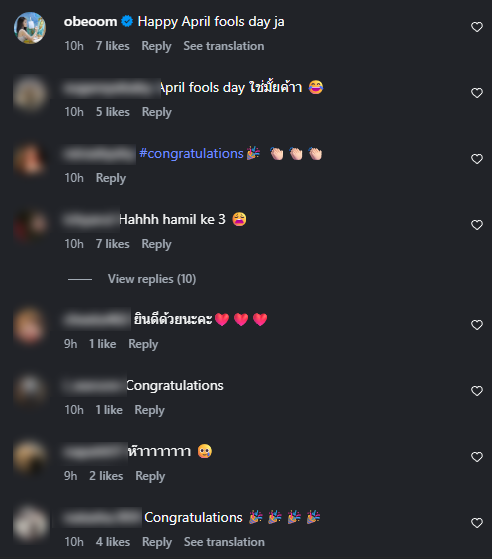Open obeoom's profile picture
The height and width of the screenshot is (559, 492).
pyautogui.click(x=30, y=28)
